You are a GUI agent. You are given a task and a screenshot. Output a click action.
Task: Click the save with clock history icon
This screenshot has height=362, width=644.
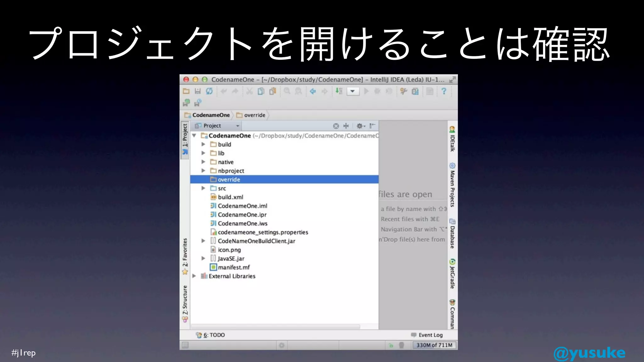pyautogui.click(x=198, y=102)
